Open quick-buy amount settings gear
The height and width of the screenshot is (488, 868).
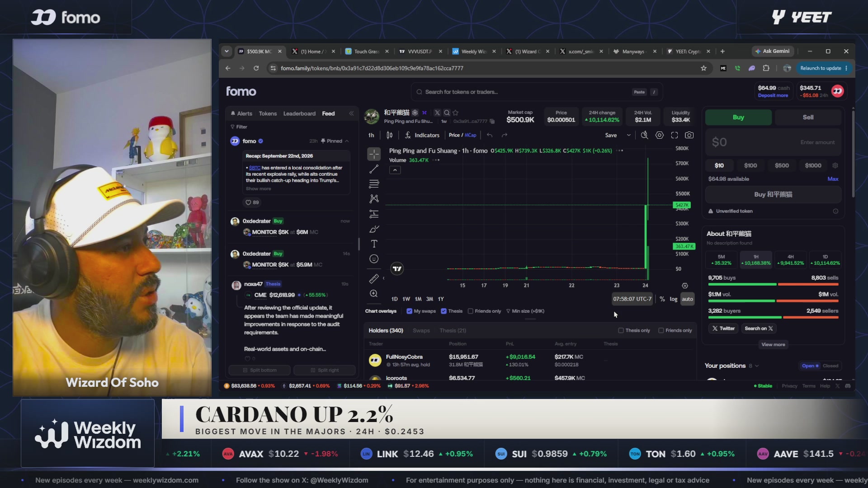point(835,165)
